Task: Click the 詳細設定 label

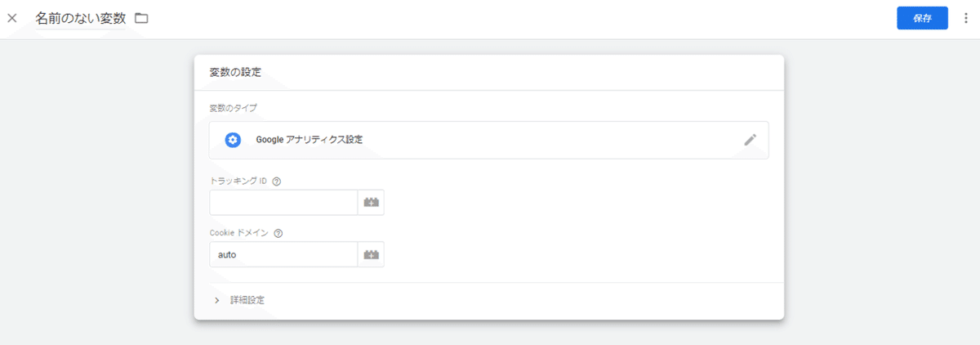Action: (247, 300)
